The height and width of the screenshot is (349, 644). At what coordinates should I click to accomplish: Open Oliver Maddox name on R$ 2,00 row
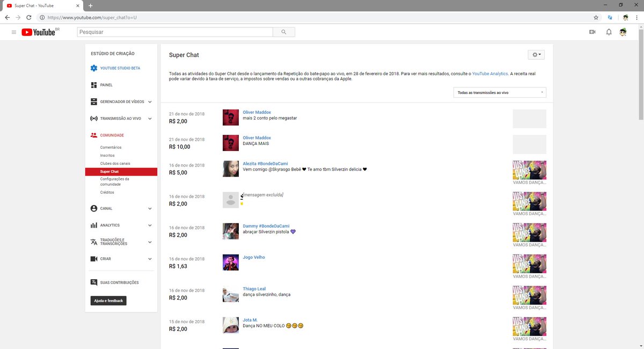click(257, 112)
